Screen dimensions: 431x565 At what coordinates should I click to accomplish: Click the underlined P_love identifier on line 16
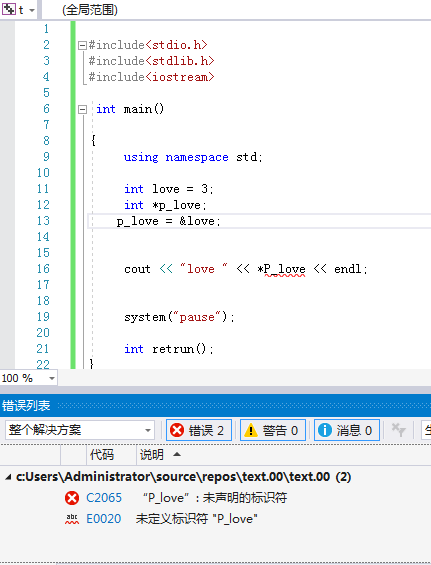(x=284, y=269)
